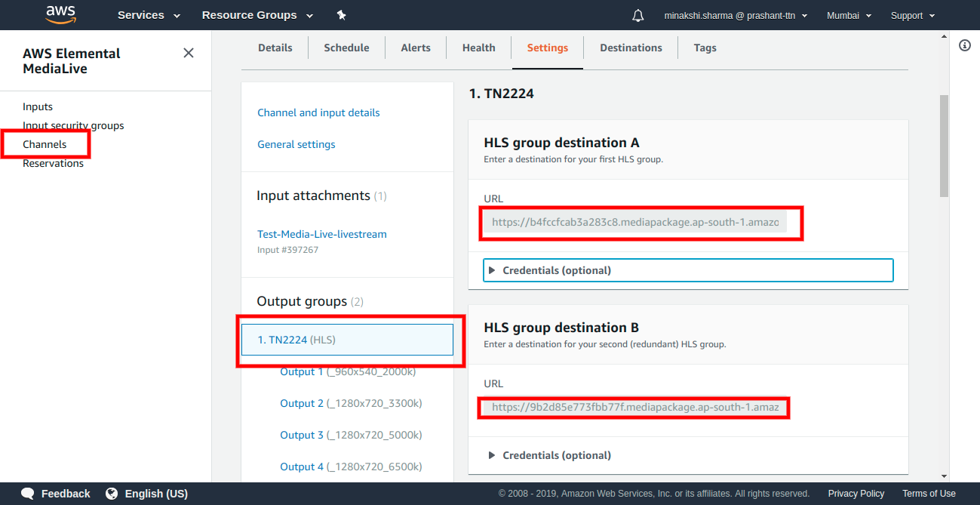Click the Feedback button
This screenshot has width=980, height=505.
56,494
